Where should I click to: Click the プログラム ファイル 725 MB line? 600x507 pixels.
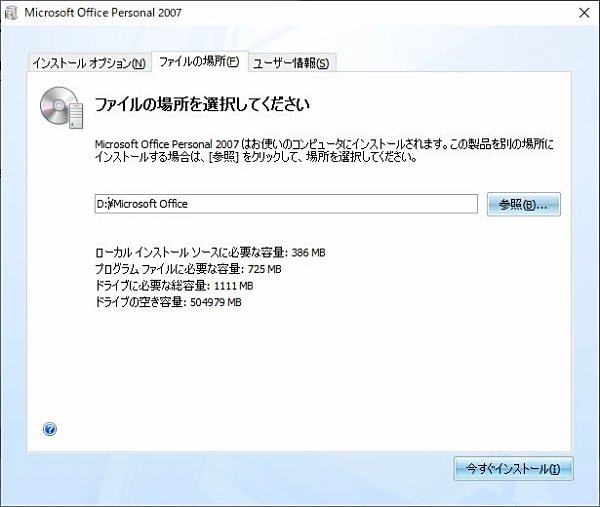(188, 269)
